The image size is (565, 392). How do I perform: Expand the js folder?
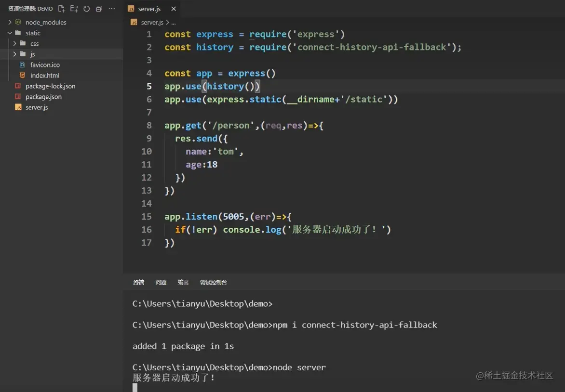point(15,54)
